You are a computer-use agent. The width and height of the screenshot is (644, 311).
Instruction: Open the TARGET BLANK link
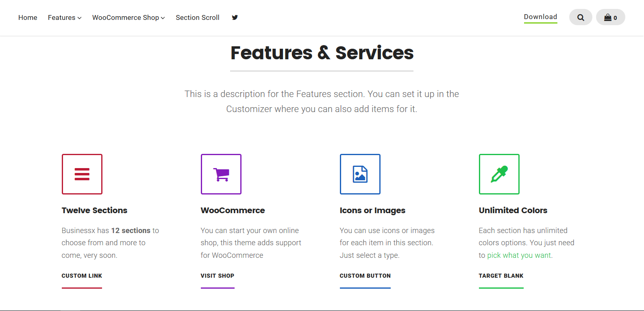[x=501, y=276]
